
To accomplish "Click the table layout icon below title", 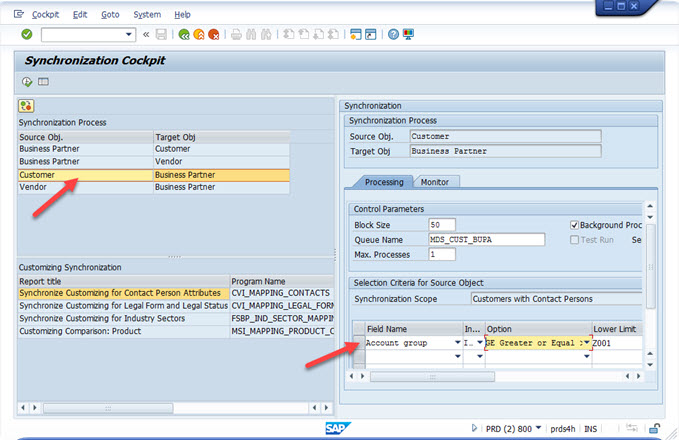I will coord(43,81).
